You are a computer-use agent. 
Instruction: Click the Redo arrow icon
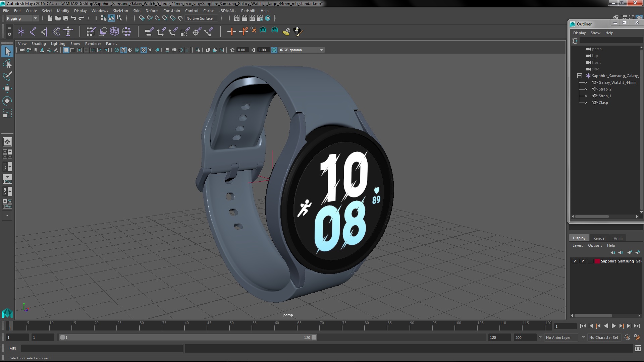tap(81, 18)
